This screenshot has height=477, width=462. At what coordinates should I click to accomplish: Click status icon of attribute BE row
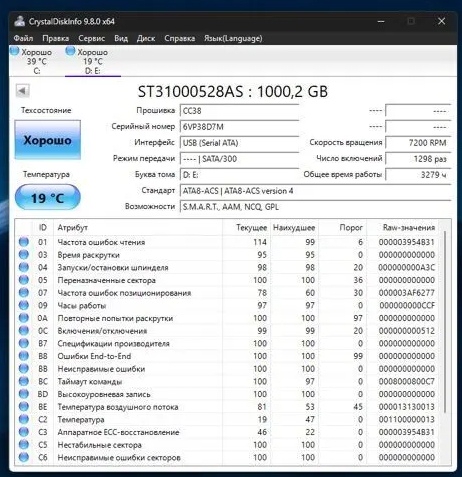coord(24,406)
